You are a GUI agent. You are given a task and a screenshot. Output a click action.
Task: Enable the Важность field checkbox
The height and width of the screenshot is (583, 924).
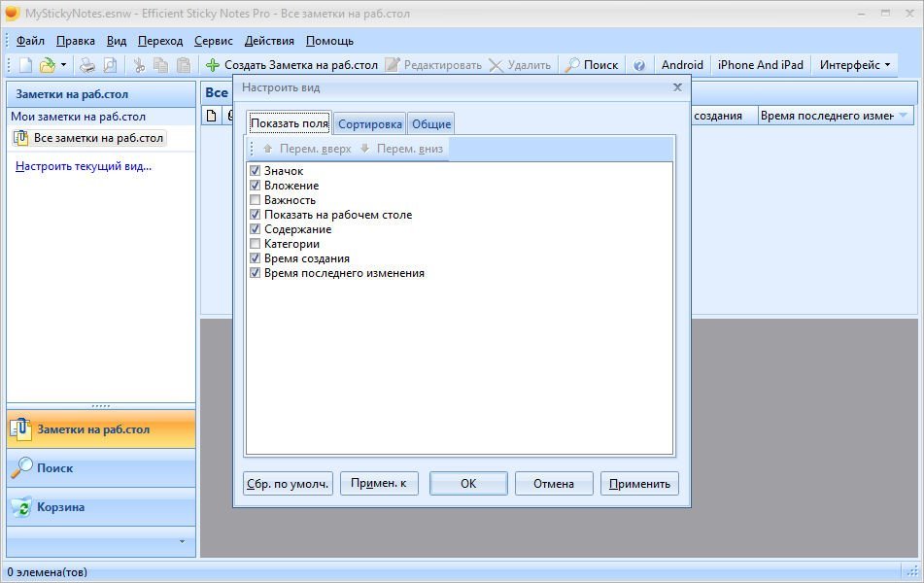pos(256,200)
